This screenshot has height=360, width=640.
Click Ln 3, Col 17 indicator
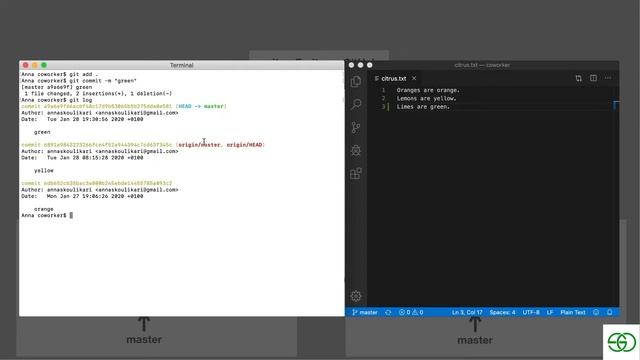pos(467,312)
